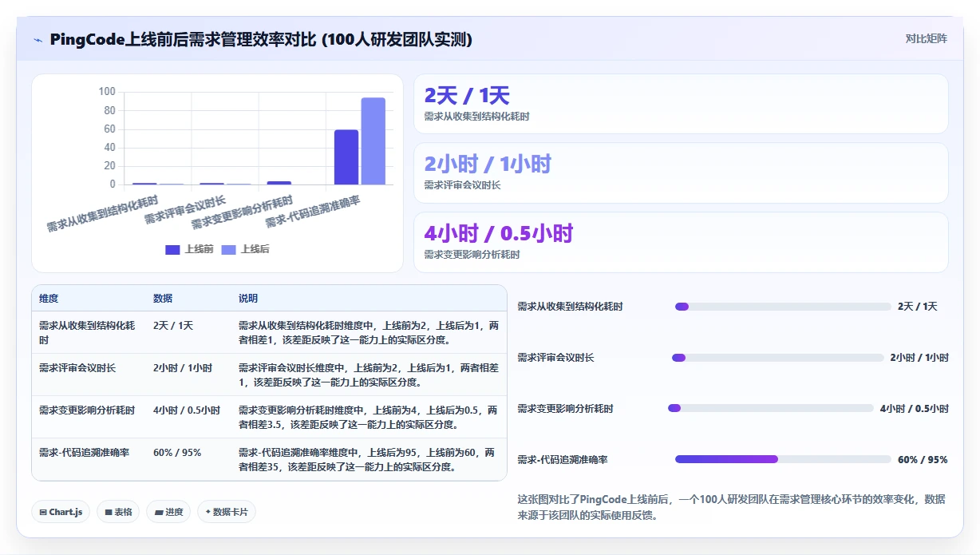Click progress bar for 需求从收集到结构化耗时
The image size is (980, 555).
783,307
